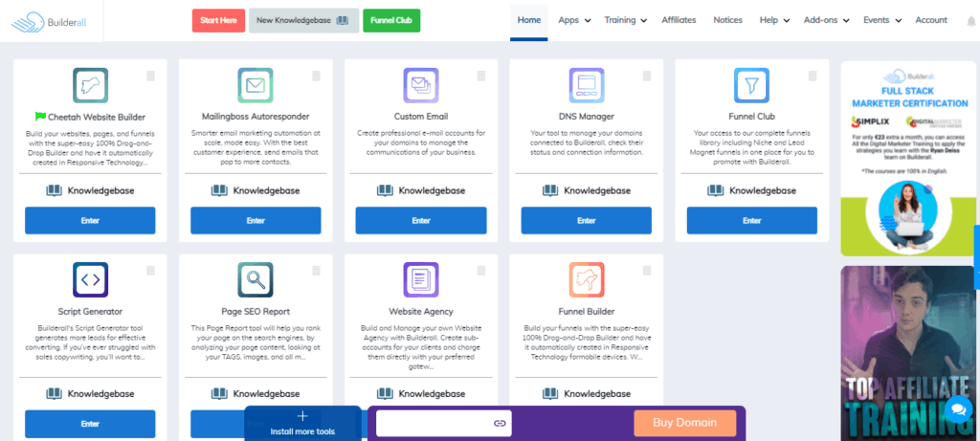The width and height of the screenshot is (980, 441).
Task: Click Enter on the Funnel Club card
Action: pyautogui.click(x=752, y=220)
